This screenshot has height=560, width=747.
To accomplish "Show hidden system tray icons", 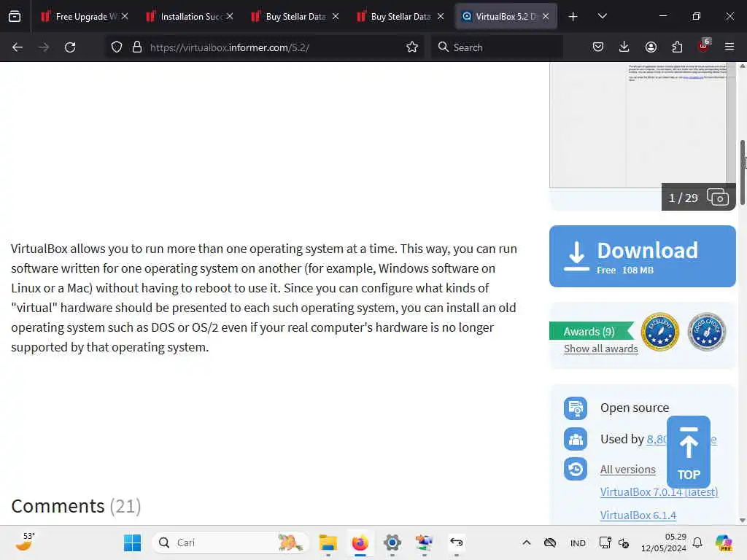I will point(527,542).
